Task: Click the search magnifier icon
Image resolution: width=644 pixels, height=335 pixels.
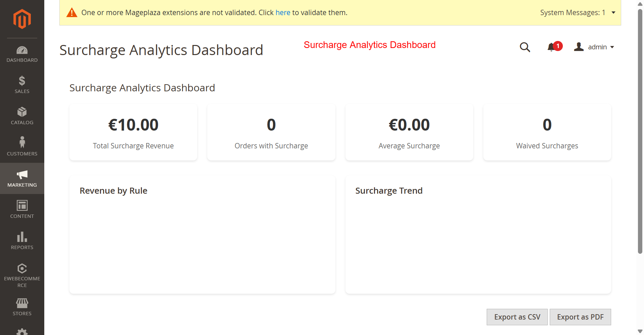Action: (x=525, y=47)
